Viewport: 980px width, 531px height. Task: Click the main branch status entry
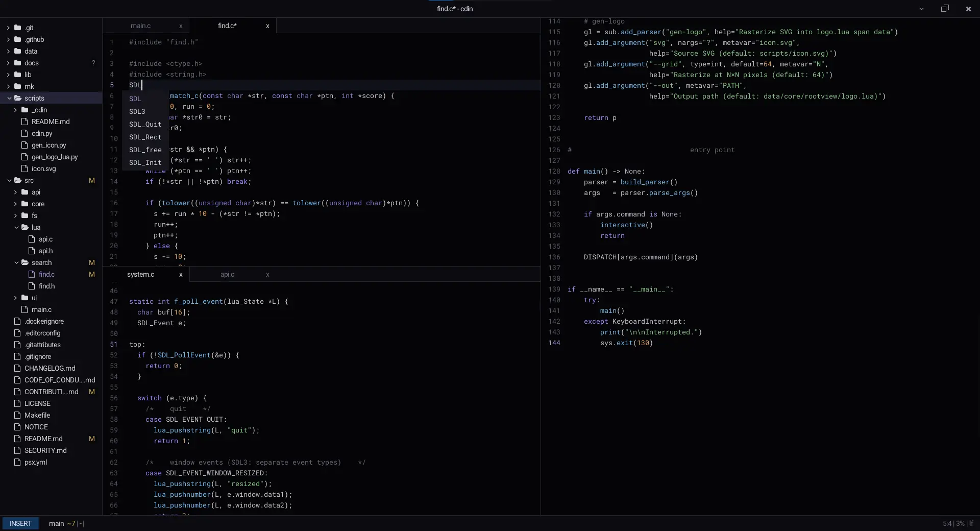[x=56, y=523]
